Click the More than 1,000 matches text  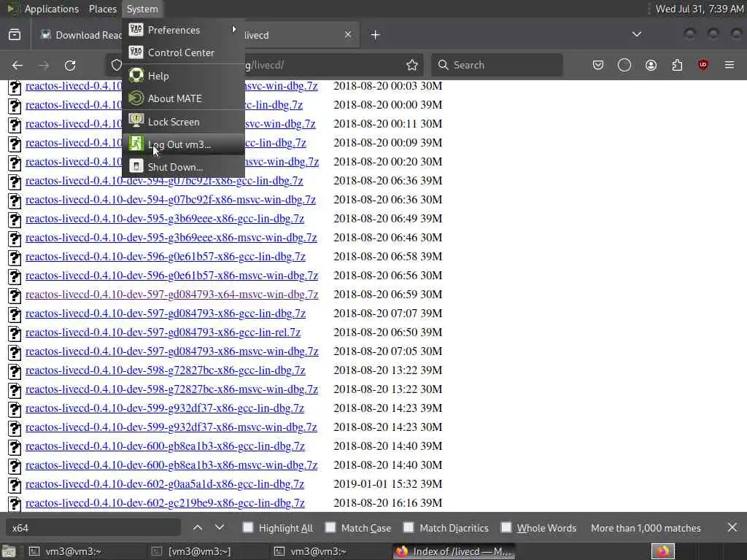coord(646,528)
